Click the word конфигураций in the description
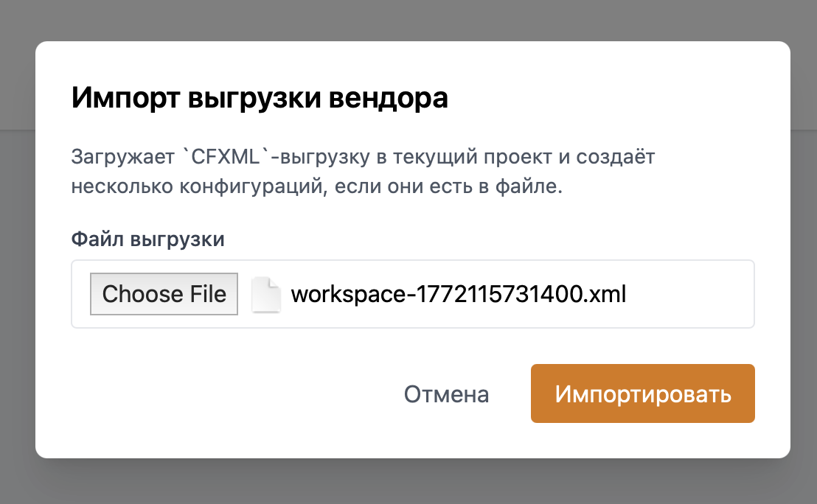 251,186
